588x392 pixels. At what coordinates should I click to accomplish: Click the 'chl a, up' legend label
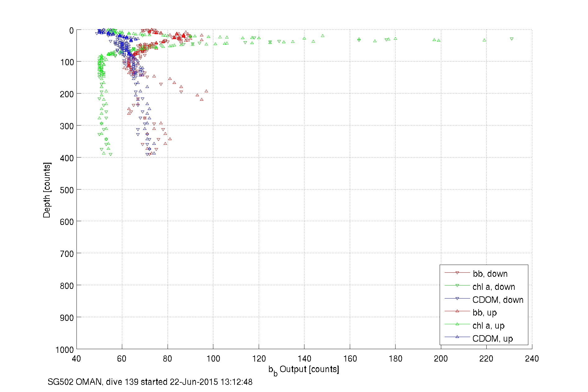[x=488, y=326]
